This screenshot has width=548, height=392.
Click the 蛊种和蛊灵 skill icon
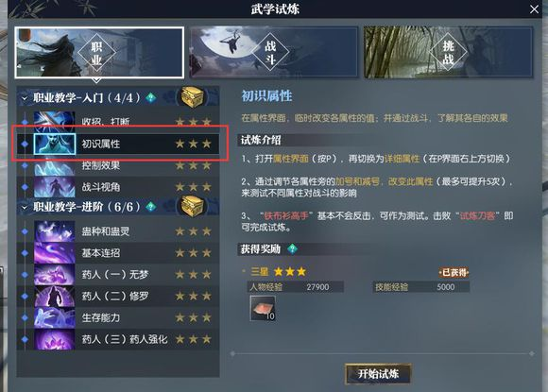[x=55, y=230]
